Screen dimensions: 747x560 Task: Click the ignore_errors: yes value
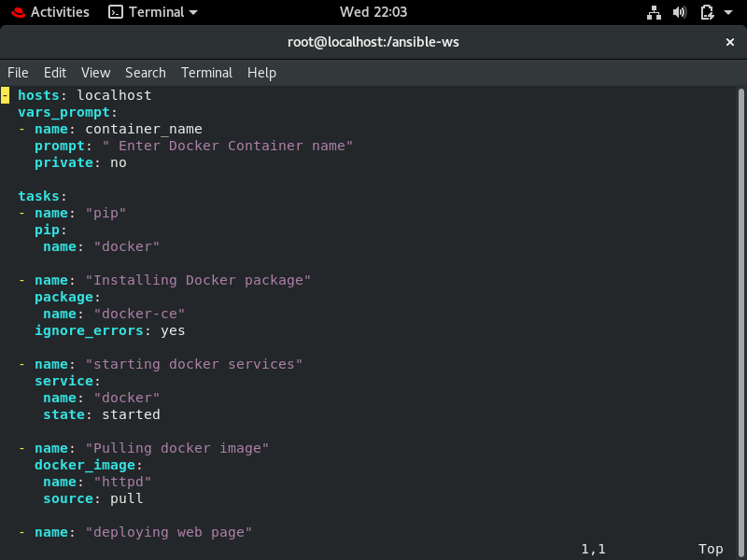pyautogui.click(x=172, y=329)
